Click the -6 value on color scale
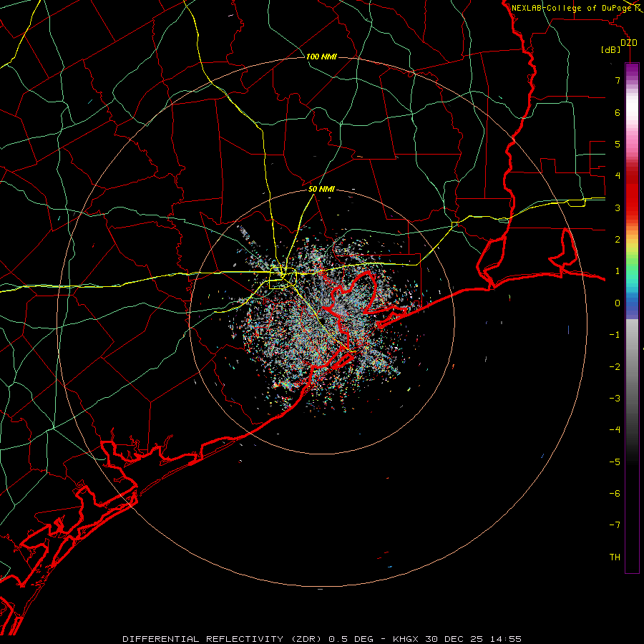The image size is (644, 644). (615, 494)
